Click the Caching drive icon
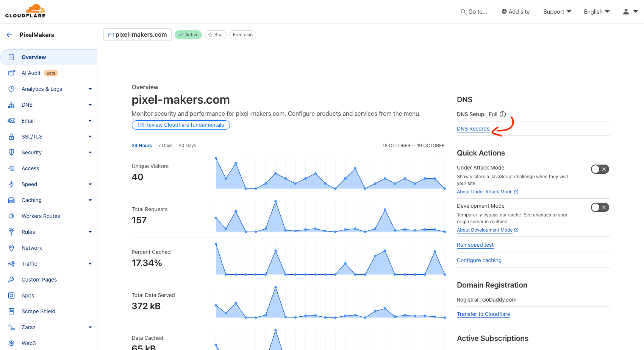The height and width of the screenshot is (350, 644). point(11,200)
